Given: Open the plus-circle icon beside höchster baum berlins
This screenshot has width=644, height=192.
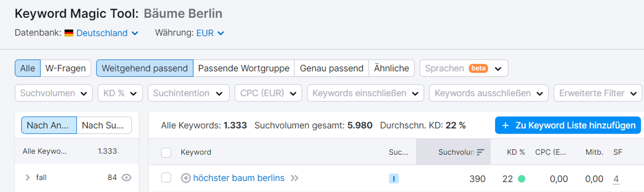Looking at the screenshot, I should 186,178.
